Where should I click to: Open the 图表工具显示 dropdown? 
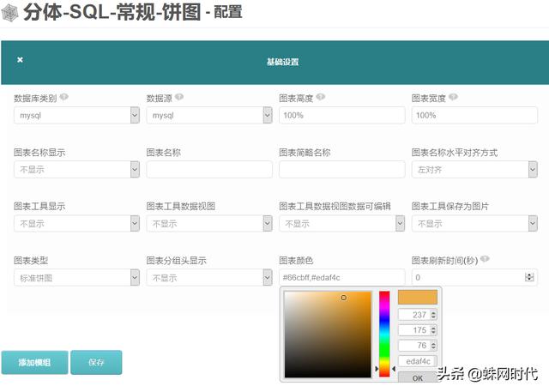(x=76, y=223)
